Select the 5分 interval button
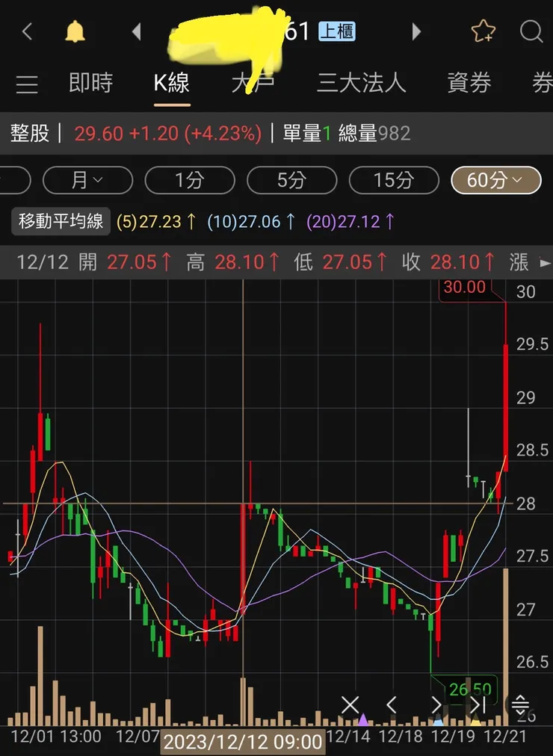Screen dimensions: 553x756 point(291,180)
